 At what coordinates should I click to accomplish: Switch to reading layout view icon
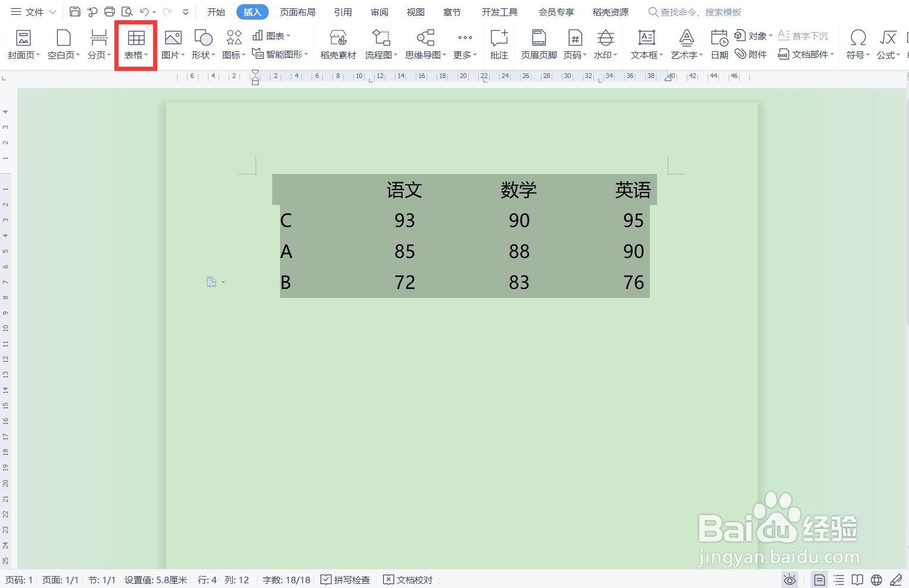[x=857, y=580]
